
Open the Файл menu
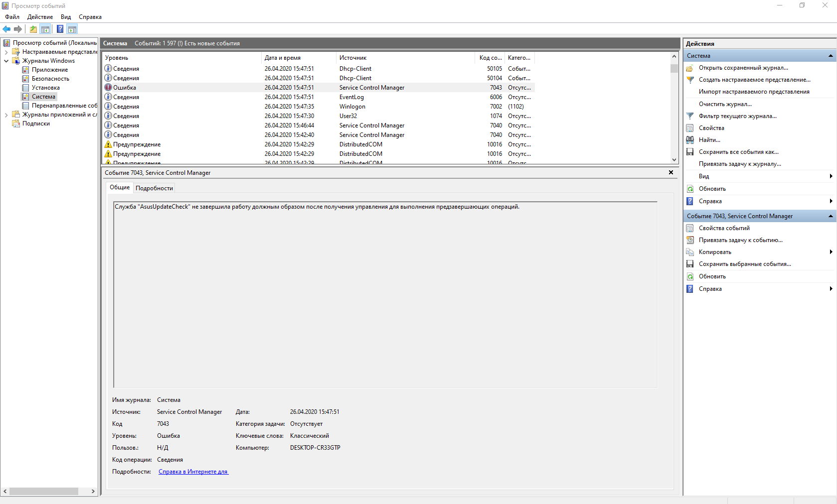(x=12, y=17)
